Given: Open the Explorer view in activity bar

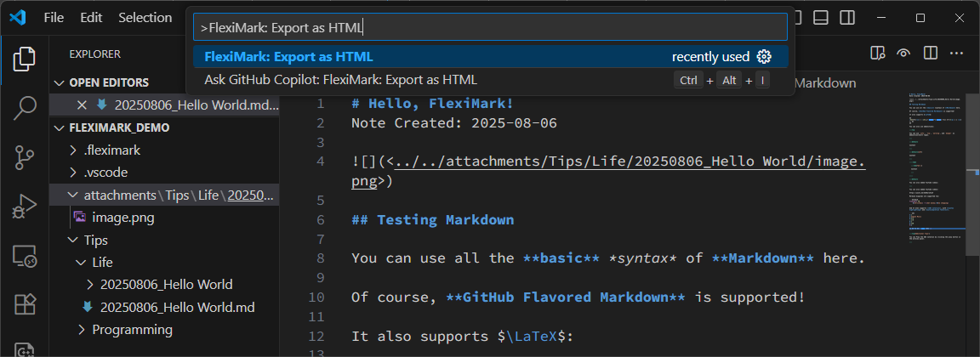Looking at the screenshot, I should 25,59.
